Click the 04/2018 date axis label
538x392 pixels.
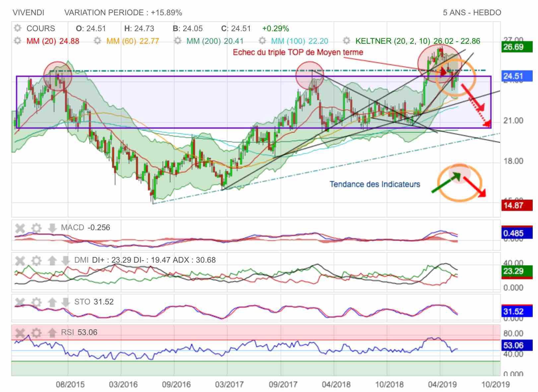tap(336, 384)
